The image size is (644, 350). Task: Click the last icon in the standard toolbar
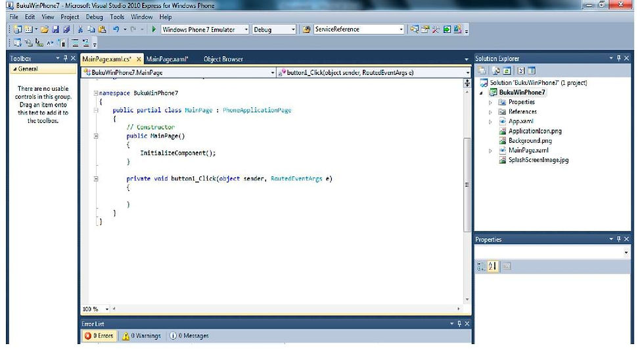[x=457, y=30]
